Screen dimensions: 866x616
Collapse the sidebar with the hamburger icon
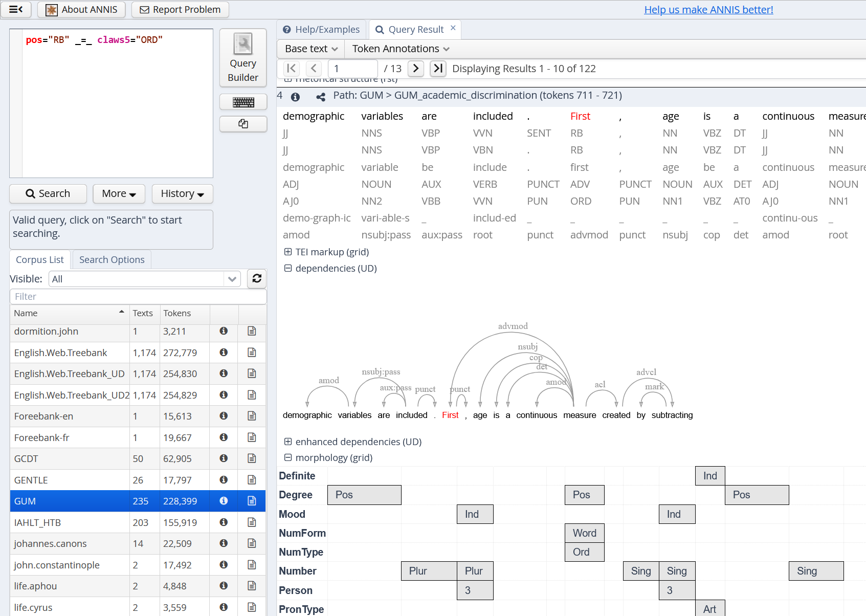[16, 10]
